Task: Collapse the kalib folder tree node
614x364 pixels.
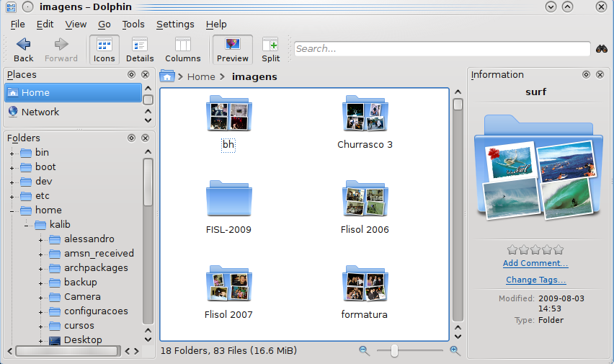Action: (x=26, y=225)
